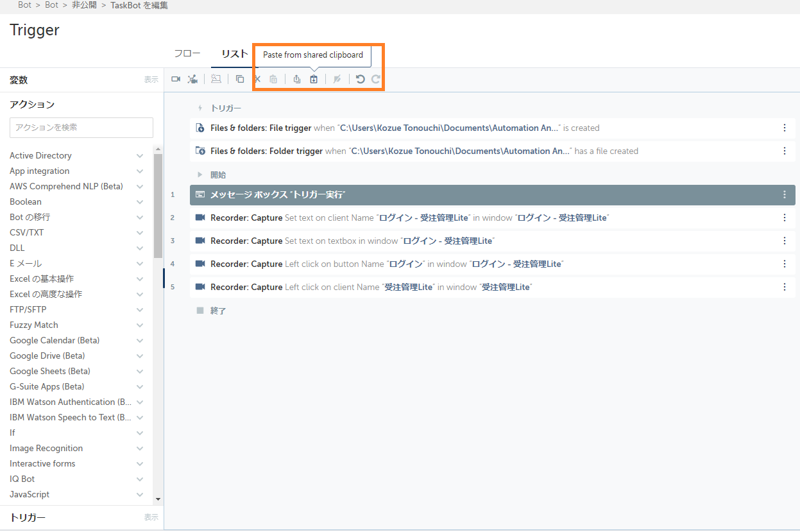Click the disable action toolbar icon
Screen dimensions: 800x532
pyautogui.click(x=337, y=79)
